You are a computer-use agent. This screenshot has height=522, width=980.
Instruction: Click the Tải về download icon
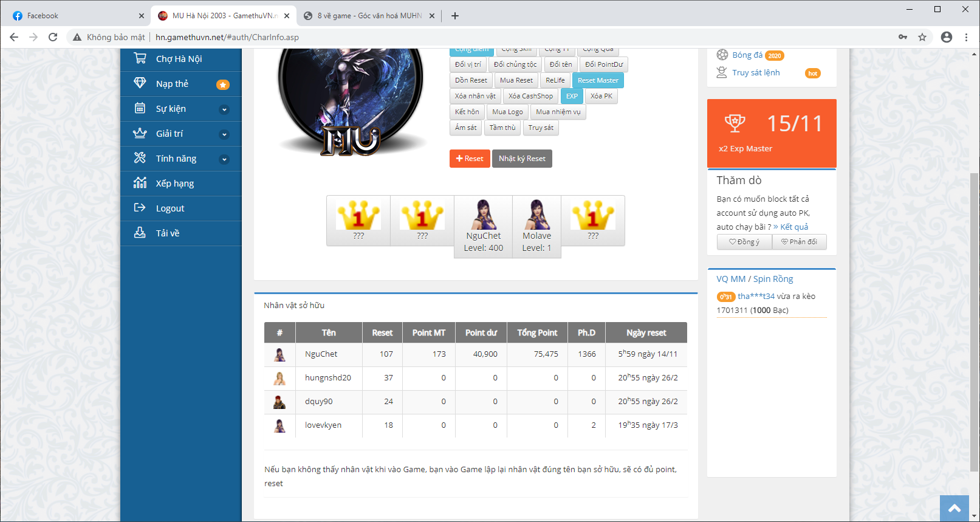click(140, 233)
